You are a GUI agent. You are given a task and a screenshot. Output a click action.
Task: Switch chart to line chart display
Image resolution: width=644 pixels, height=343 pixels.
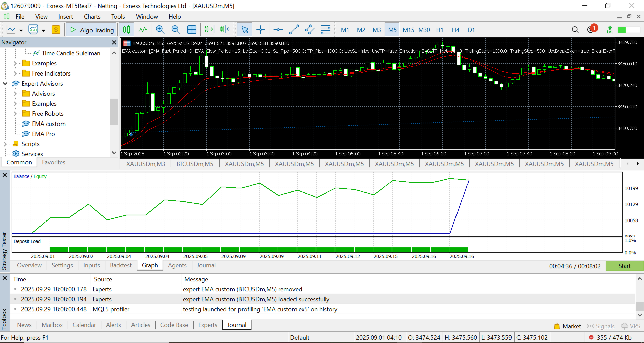coord(143,30)
